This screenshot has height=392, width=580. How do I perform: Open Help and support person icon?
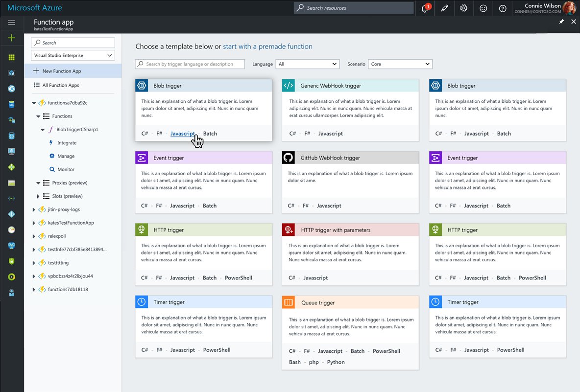tap(11, 293)
